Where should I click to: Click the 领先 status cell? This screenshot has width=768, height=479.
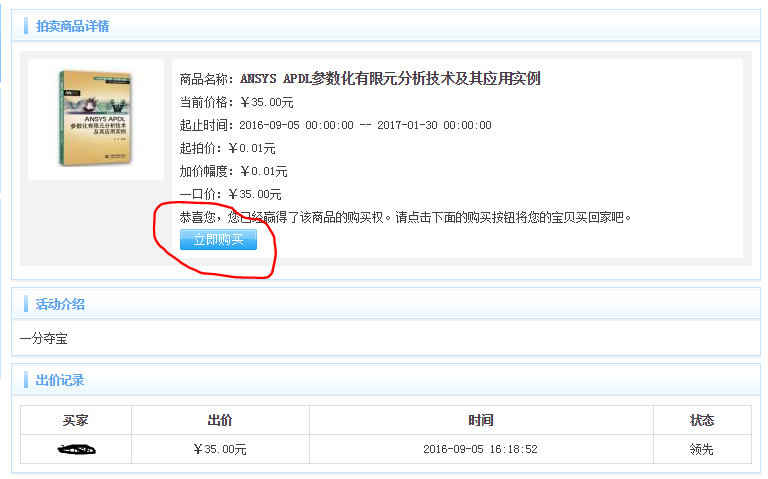(702, 450)
